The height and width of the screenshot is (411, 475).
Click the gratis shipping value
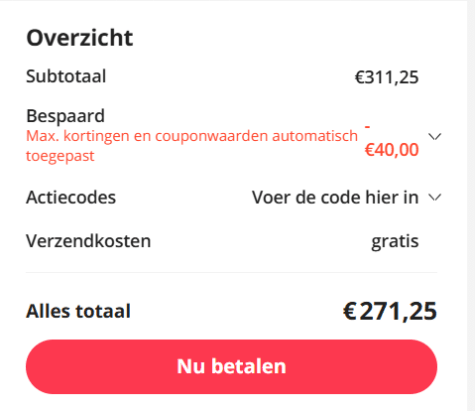[395, 242]
